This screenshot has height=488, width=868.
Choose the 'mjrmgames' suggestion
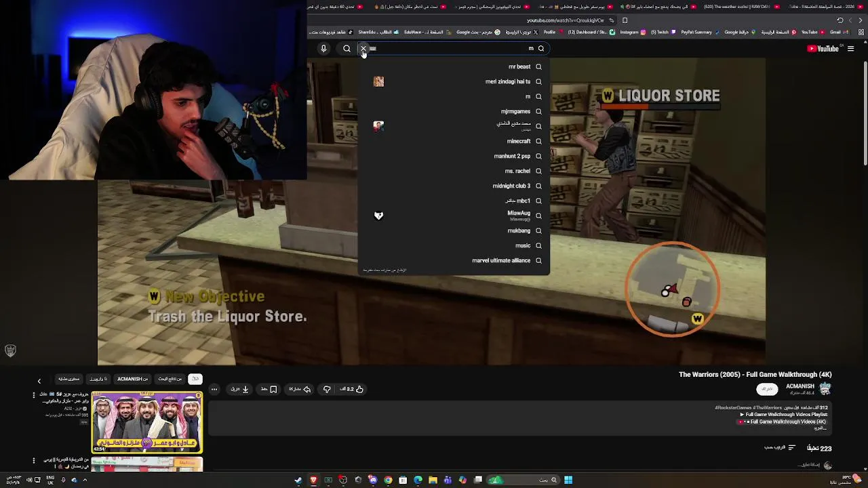(454, 111)
